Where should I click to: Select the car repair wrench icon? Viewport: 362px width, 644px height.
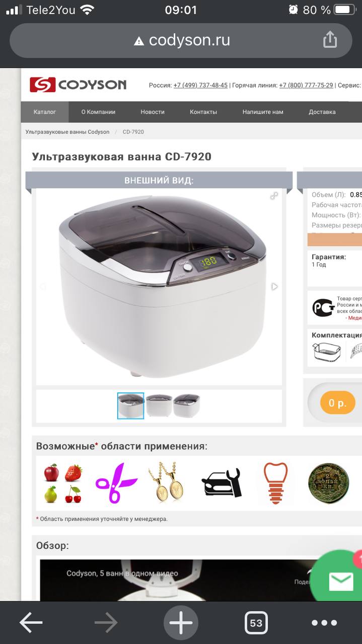tap(222, 482)
